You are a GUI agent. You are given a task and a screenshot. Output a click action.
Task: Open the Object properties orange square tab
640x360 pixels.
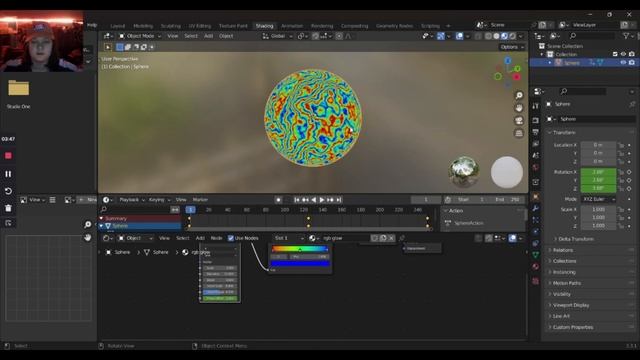[x=536, y=196]
